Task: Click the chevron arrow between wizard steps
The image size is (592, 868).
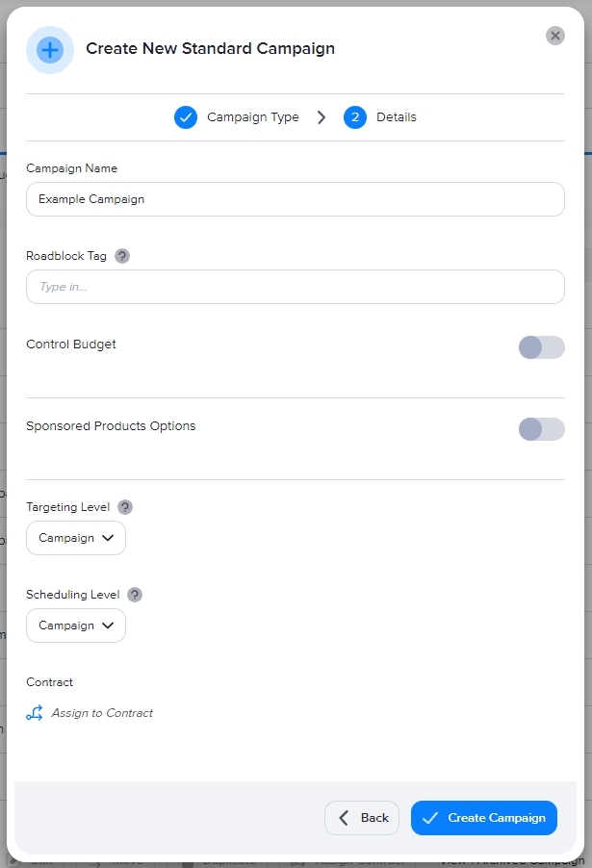Action: [x=322, y=117]
